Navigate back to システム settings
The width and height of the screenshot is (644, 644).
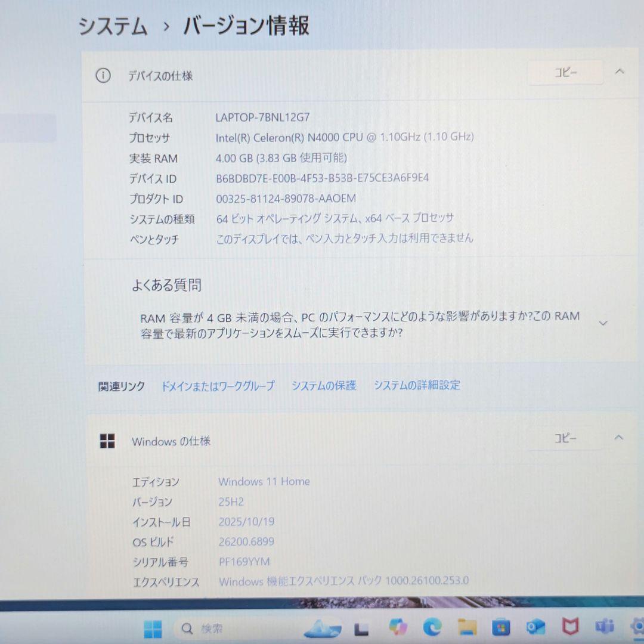[x=113, y=26]
